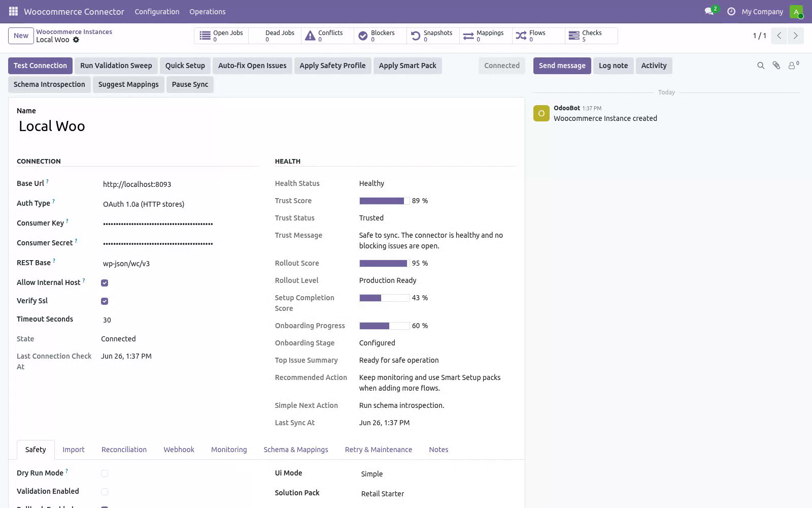Enable Dry Run Mode checkbox
Viewport: 812px width, 508px height.
click(105, 473)
